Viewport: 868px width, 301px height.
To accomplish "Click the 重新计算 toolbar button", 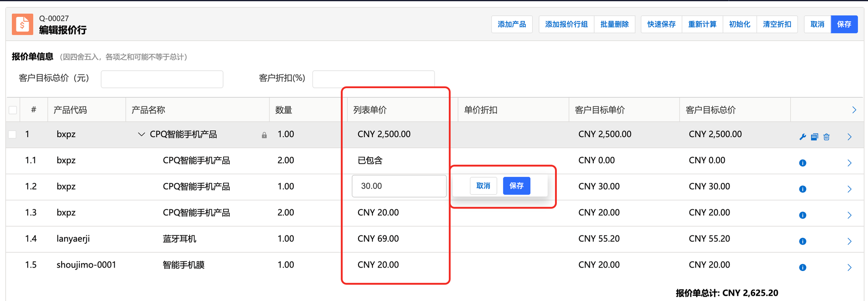I will click(702, 24).
